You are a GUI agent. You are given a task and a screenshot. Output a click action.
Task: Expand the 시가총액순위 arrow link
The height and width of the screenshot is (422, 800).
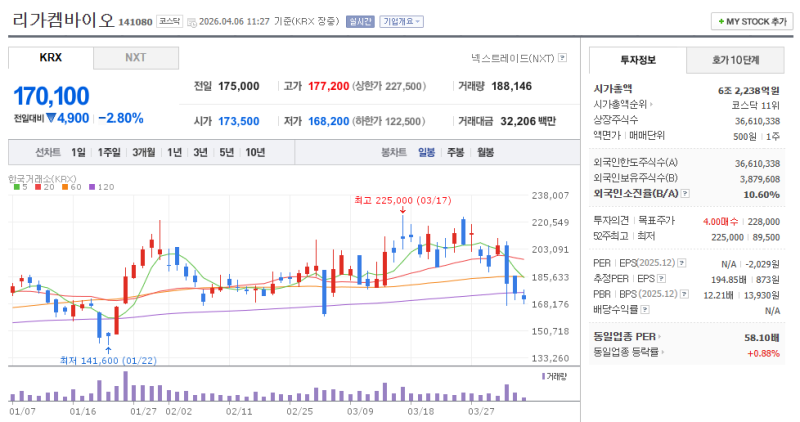(x=652, y=104)
